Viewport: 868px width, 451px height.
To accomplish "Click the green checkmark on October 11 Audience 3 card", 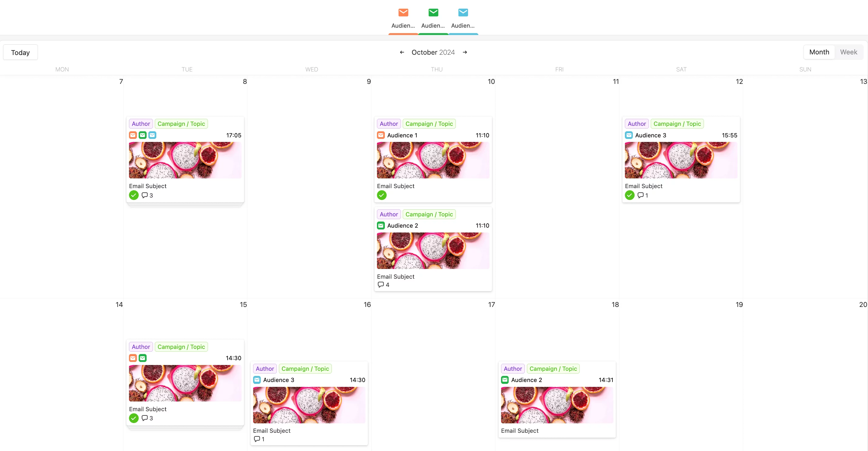I will click(630, 195).
